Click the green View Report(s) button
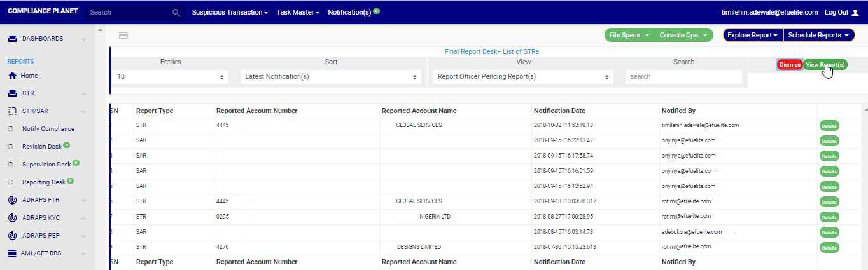Screen dimensions: 868x270 [x=825, y=65]
